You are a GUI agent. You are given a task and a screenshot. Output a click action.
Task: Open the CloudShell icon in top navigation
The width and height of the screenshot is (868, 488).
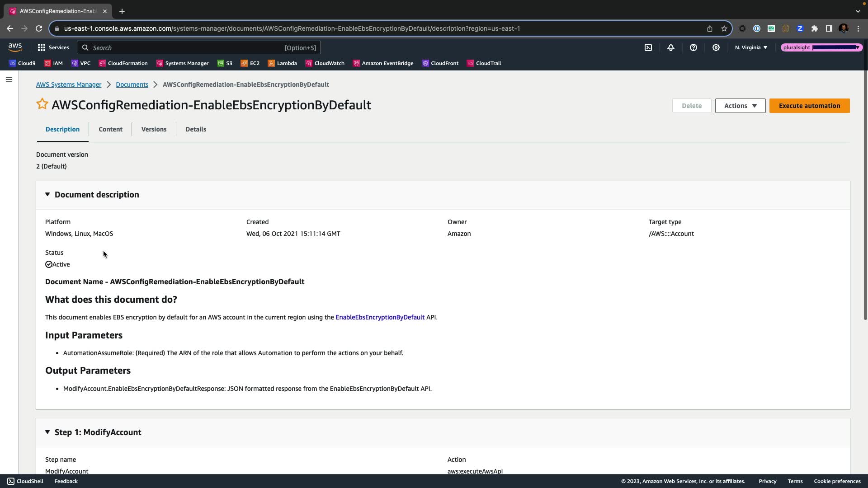(x=648, y=47)
